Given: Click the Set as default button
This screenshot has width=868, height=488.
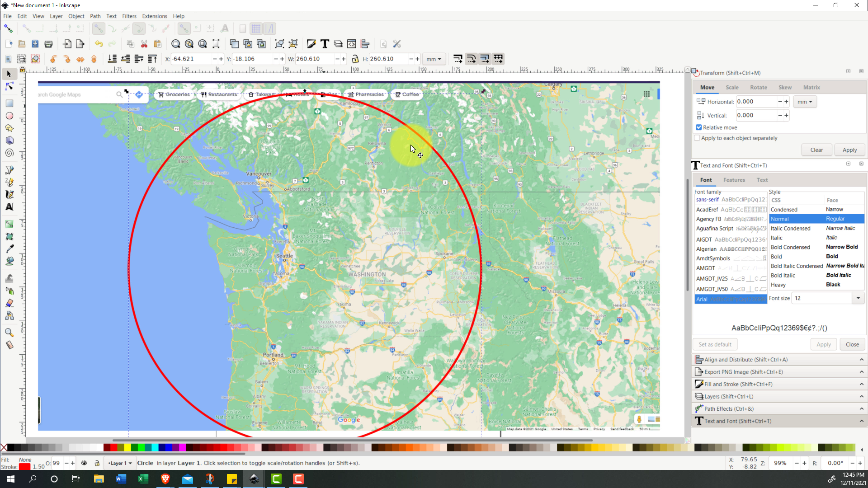Looking at the screenshot, I should click(x=714, y=344).
